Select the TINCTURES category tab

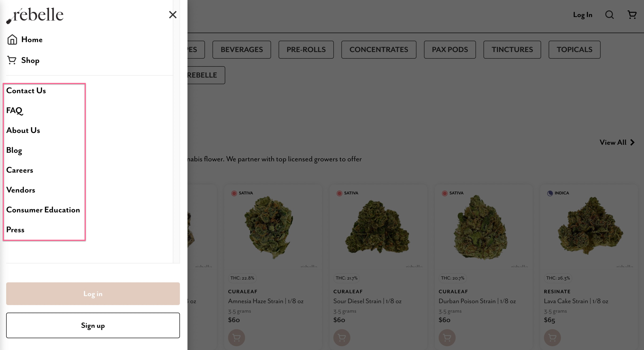coord(512,50)
